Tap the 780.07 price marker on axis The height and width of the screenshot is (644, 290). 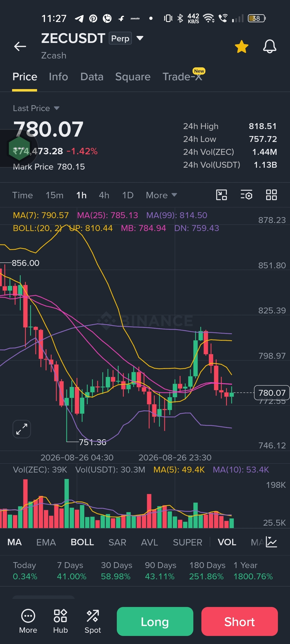point(272,393)
